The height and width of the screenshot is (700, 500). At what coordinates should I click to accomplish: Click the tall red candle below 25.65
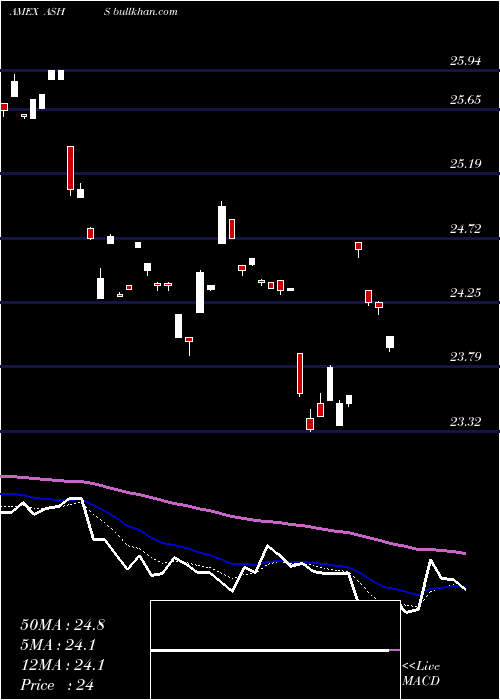tap(71, 168)
